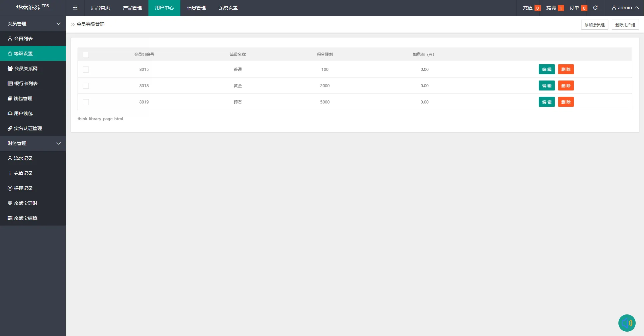Click the 提现记录 yen icon
Image resolution: width=644 pixels, height=336 pixels.
(10, 188)
